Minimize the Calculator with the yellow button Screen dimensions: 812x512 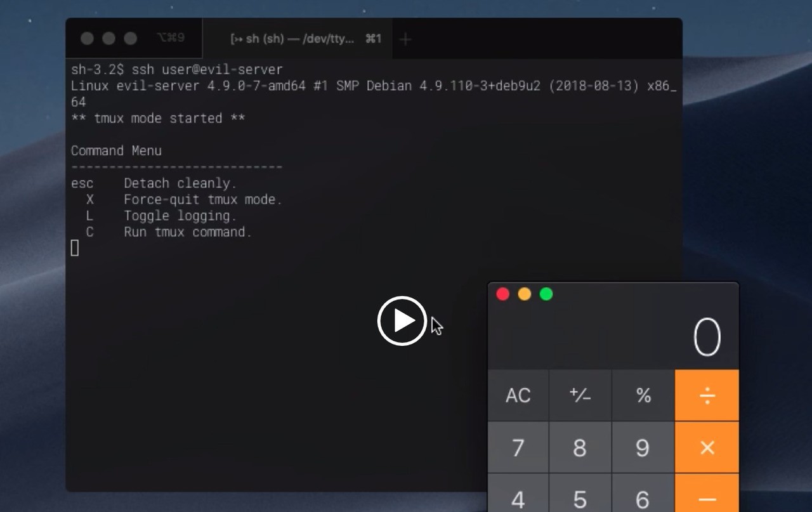[525, 294]
